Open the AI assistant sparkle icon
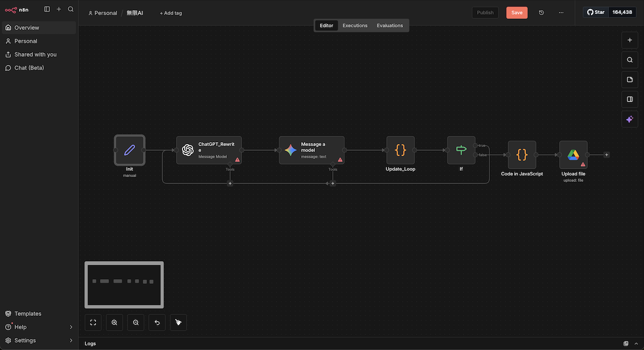This screenshot has height=350, width=644. click(x=630, y=119)
